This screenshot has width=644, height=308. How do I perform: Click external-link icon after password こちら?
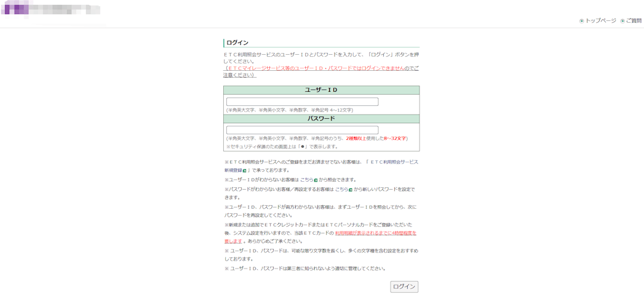pyautogui.click(x=351, y=190)
